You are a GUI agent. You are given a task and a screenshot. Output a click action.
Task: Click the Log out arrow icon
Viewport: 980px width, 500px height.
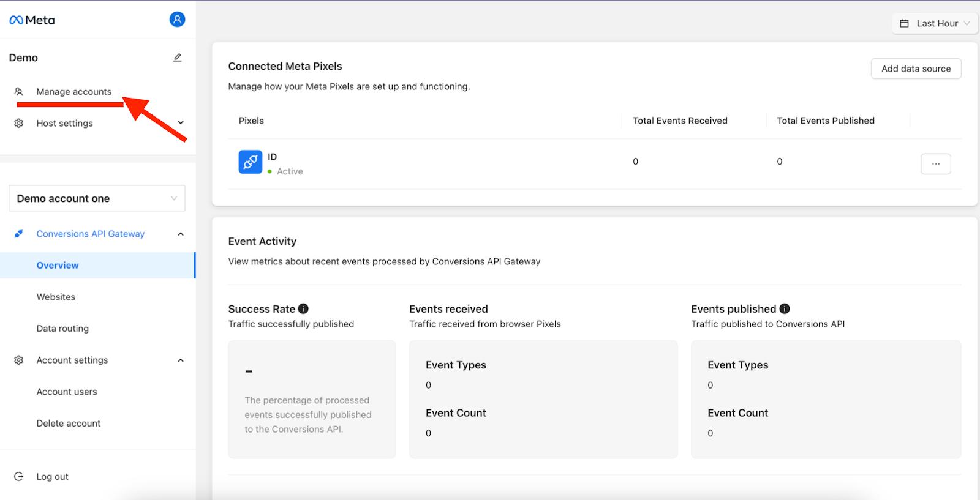(19, 476)
